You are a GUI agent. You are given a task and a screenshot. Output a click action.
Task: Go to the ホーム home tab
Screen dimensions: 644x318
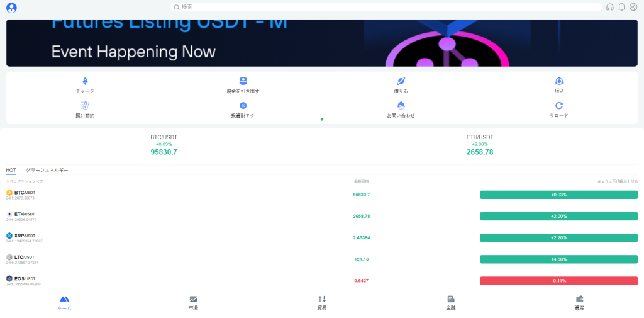[x=64, y=303]
